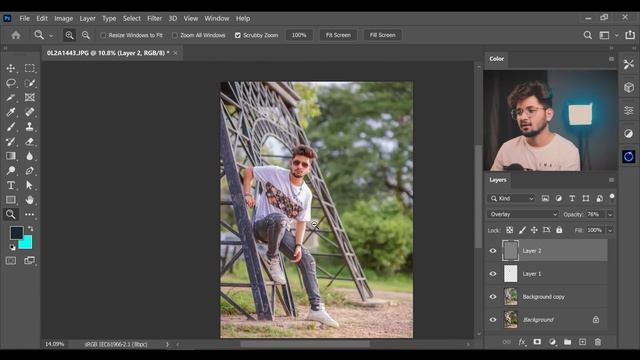
Task: Select the Gradient tool
Action: coord(11,156)
